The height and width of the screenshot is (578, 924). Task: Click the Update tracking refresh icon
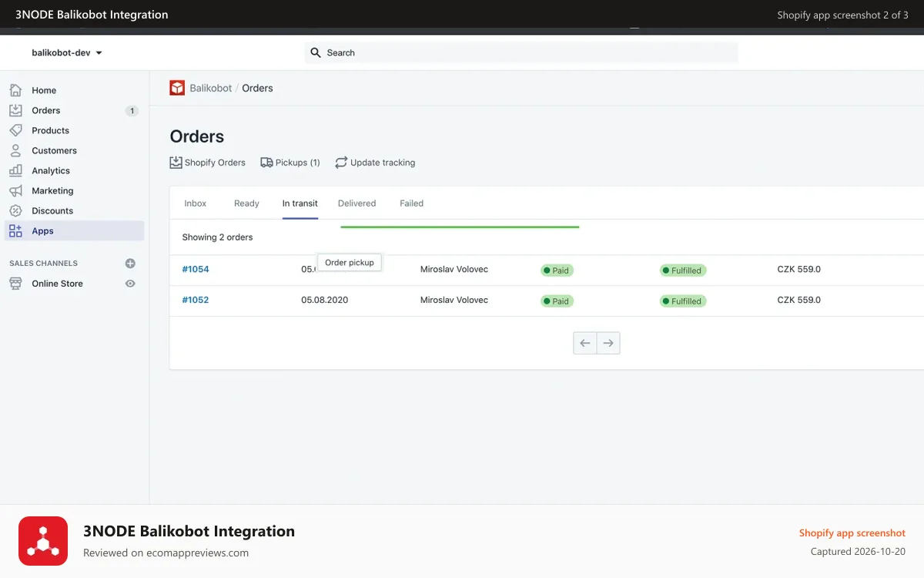click(x=341, y=163)
